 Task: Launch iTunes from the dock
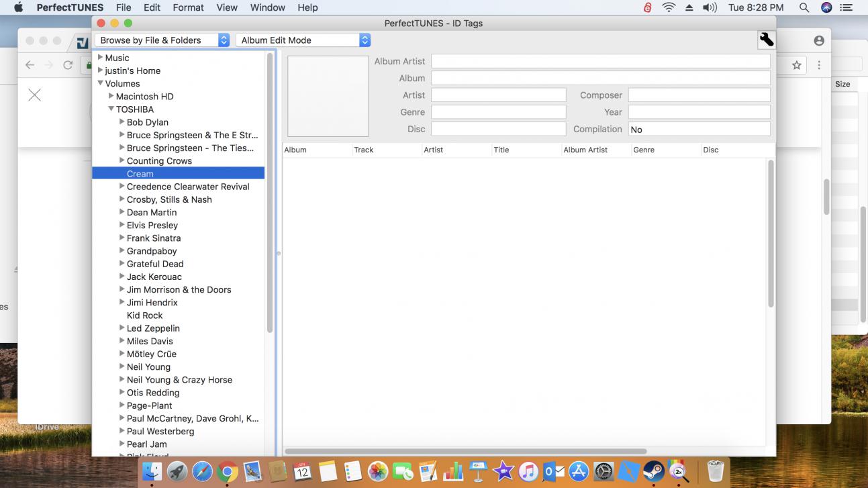pos(528,472)
